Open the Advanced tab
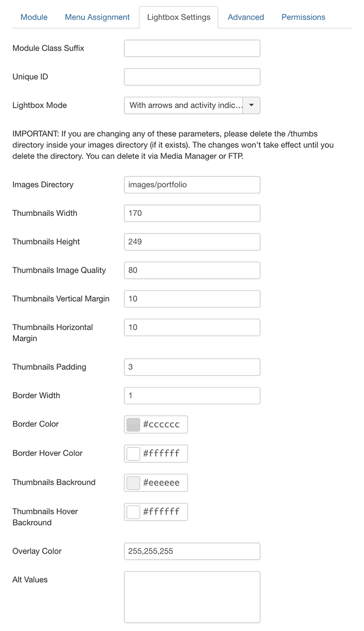Viewport: 364px width, 631px height. tap(245, 17)
